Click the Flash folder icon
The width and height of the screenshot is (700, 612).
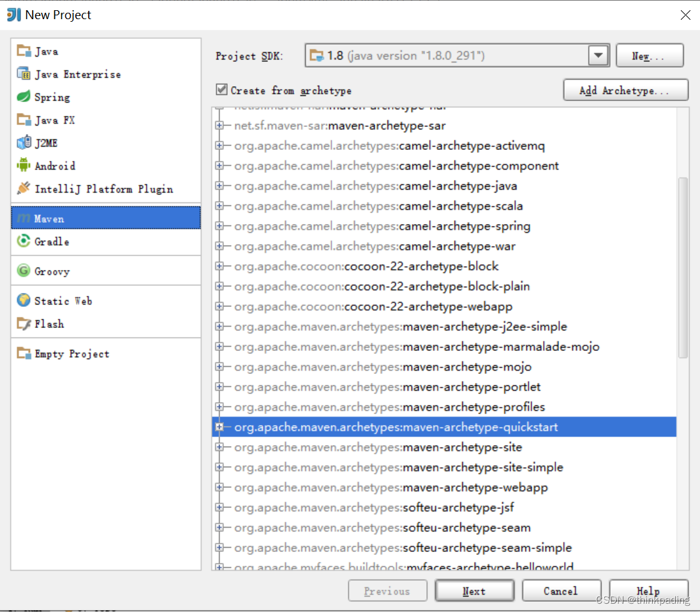[x=24, y=323]
